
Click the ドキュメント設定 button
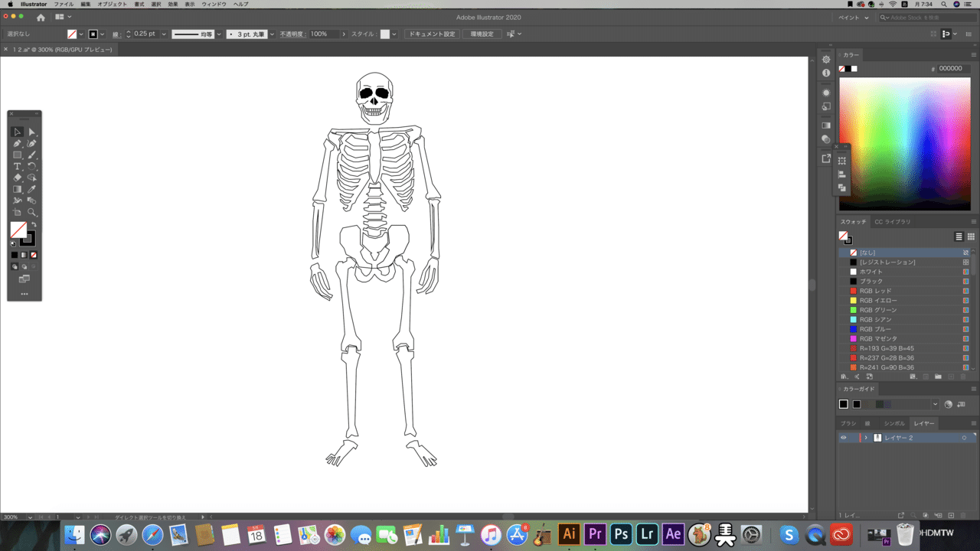[431, 34]
